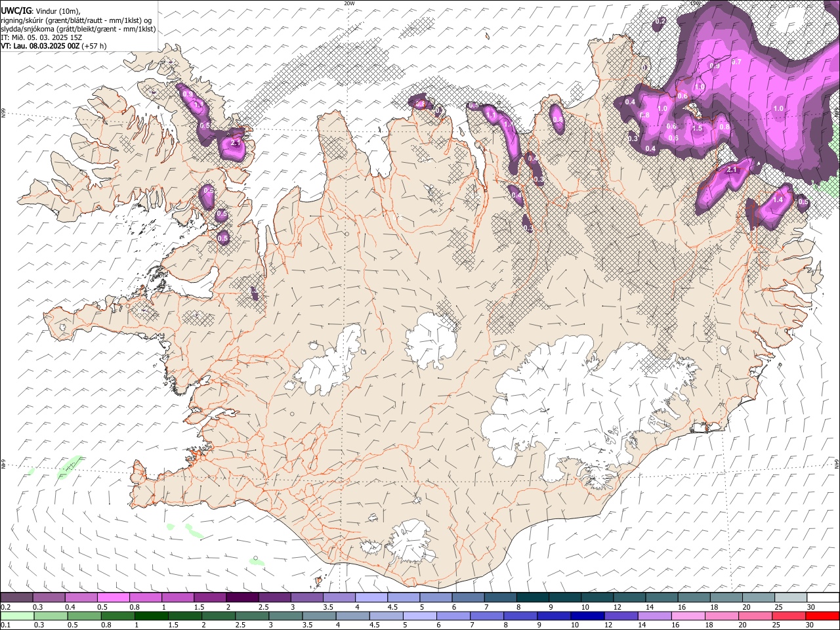Click the dark teal 8 upper legend swatch
Image resolution: width=840 pixels, height=630 pixels.
click(532, 597)
